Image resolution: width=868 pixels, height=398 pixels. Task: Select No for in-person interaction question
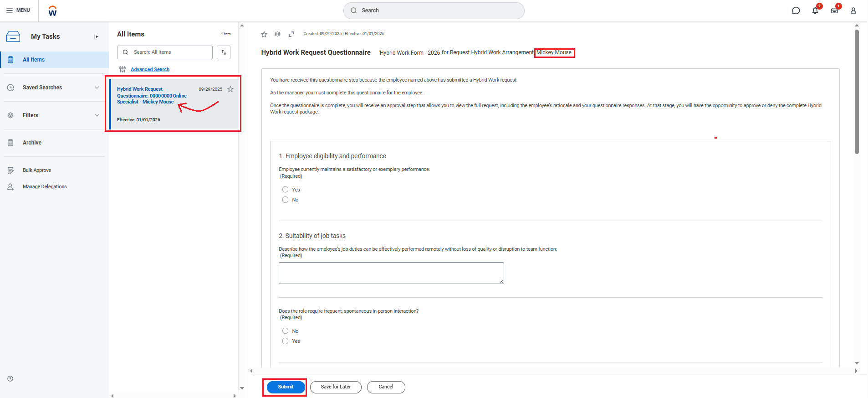285,331
